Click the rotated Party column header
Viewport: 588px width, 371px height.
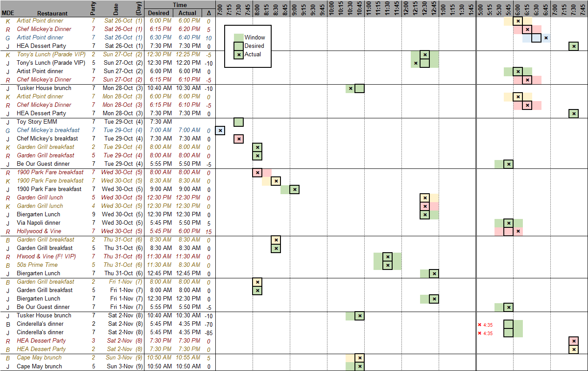point(93,8)
